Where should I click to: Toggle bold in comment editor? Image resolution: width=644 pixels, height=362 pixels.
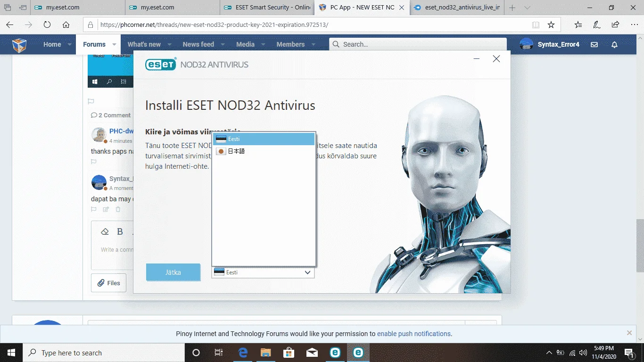tap(120, 231)
